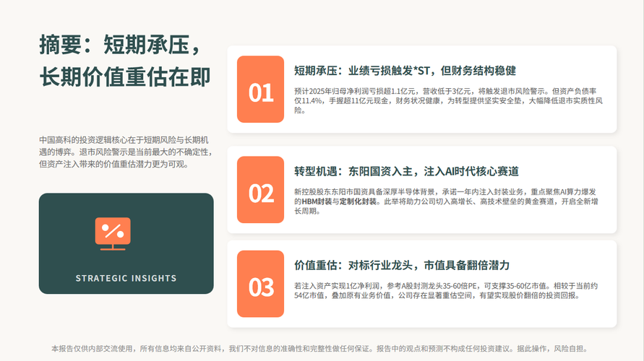Select the slide title 摘要：短期承压

pos(120,44)
